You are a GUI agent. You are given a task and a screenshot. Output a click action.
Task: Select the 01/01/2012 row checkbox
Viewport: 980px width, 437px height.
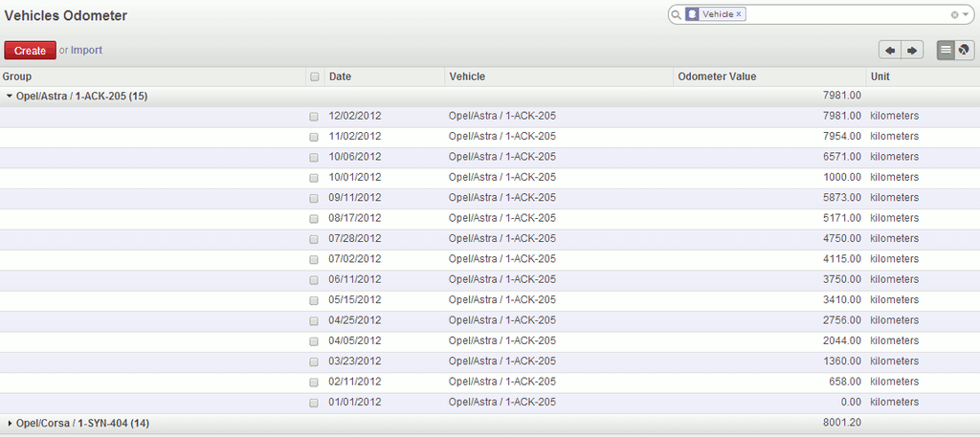click(x=314, y=403)
